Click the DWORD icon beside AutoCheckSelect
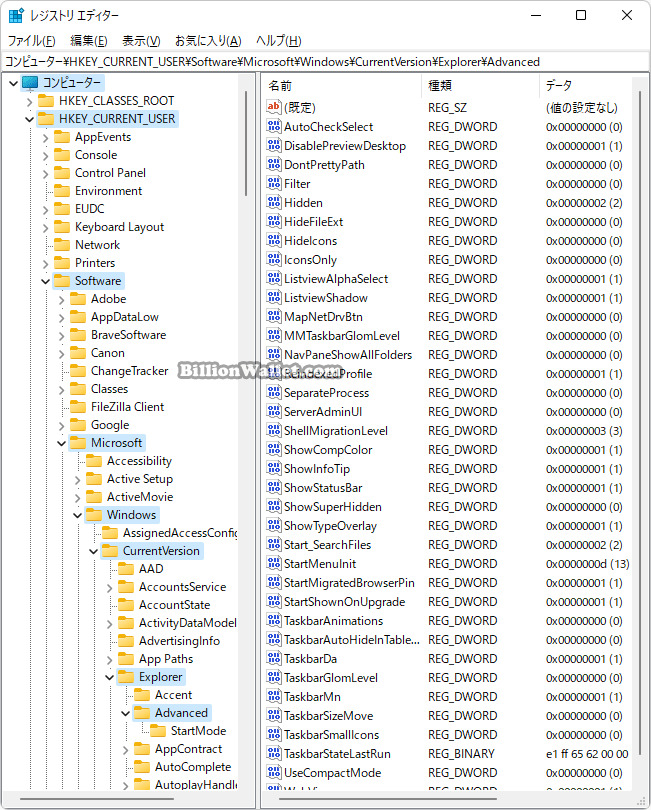Screen dimensions: 651x810 point(274,126)
